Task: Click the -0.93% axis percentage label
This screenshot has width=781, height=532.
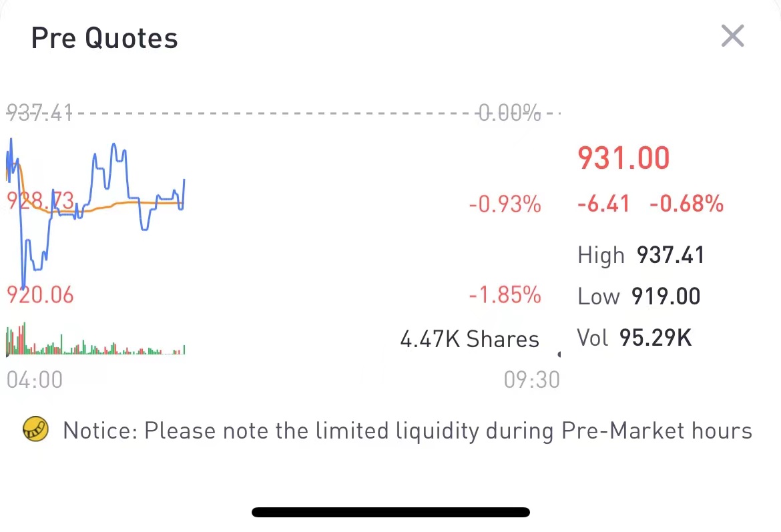Action: coord(505,204)
